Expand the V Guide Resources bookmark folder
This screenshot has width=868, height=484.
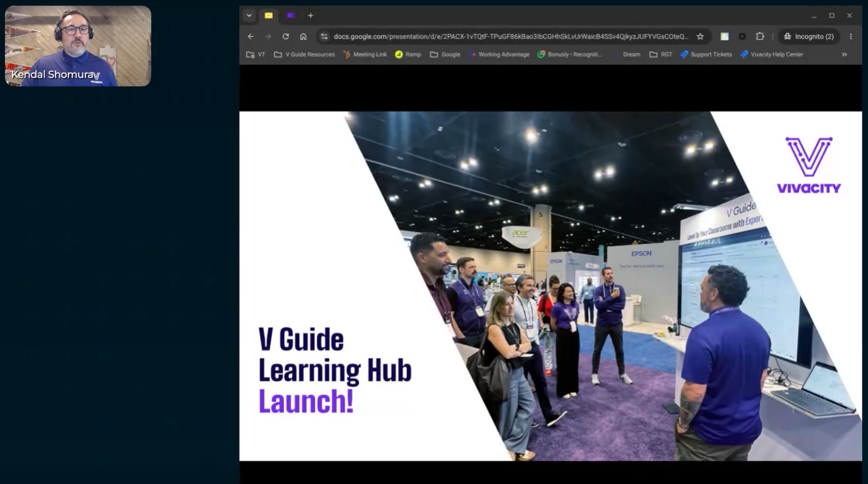(304, 54)
